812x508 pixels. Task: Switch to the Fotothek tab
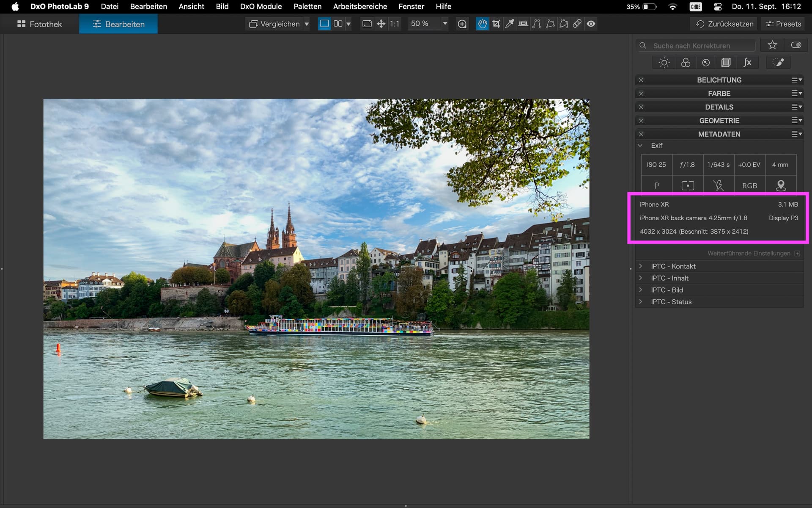[x=40, y=24]
